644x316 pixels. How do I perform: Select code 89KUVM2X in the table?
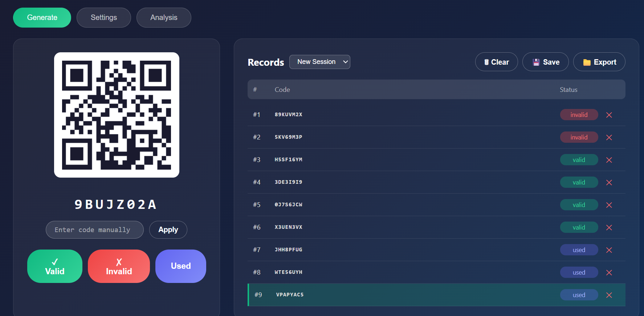[x=289, y=114]
